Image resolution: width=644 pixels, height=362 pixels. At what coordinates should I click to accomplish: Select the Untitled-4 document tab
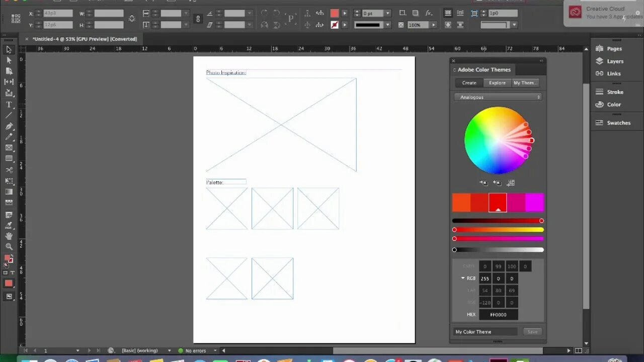point(85,39)
